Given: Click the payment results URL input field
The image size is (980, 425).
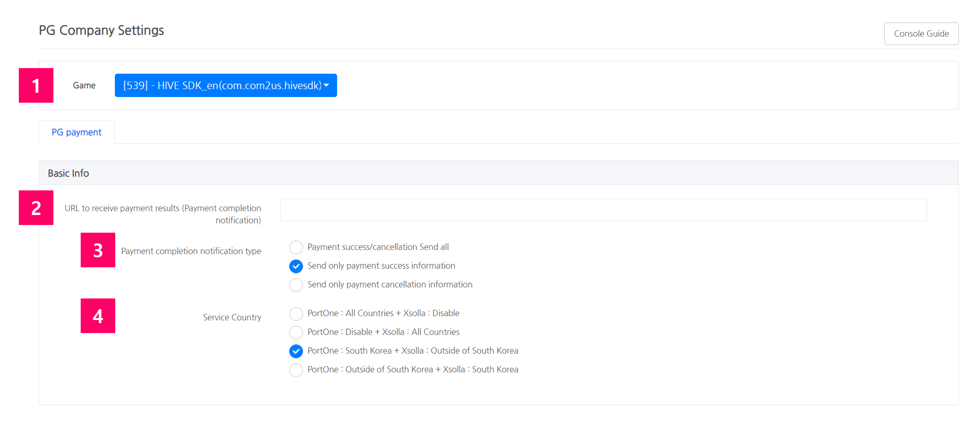Looking at the screenshot, I should coord(603,210).
